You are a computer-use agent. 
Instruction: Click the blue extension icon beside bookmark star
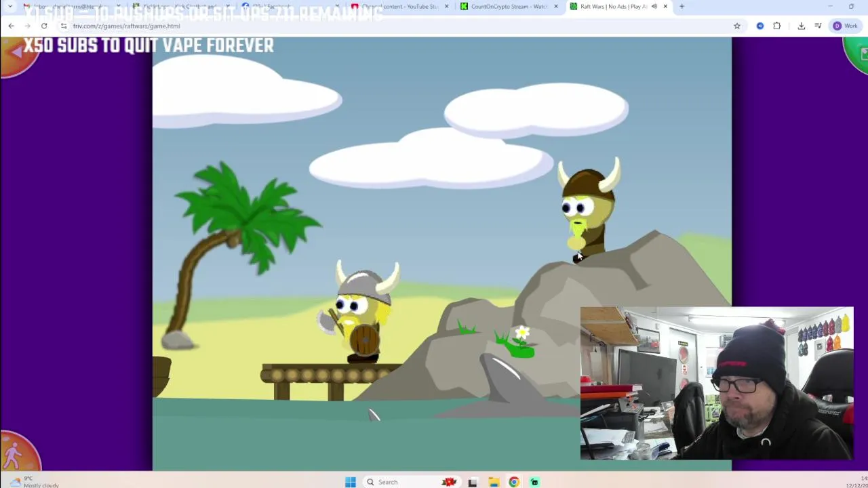[760, 26]
